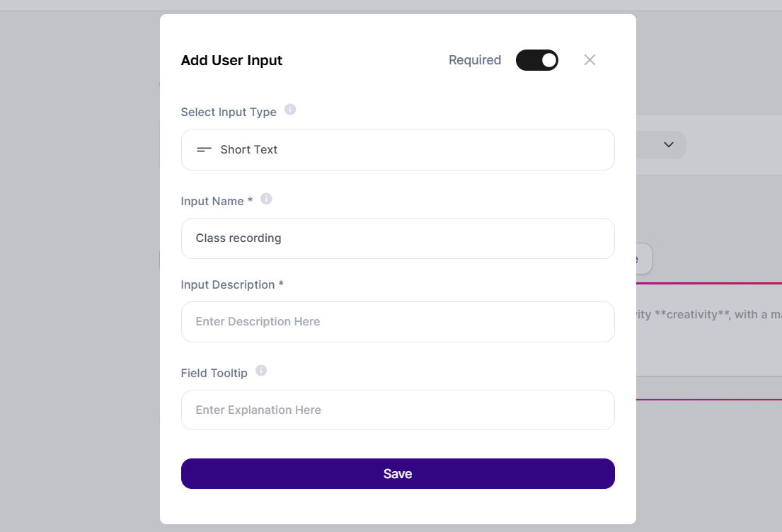Click the background creativity prompt text
Image resolution: width=782 pixels, height=532 pixels.
[708, 315]
